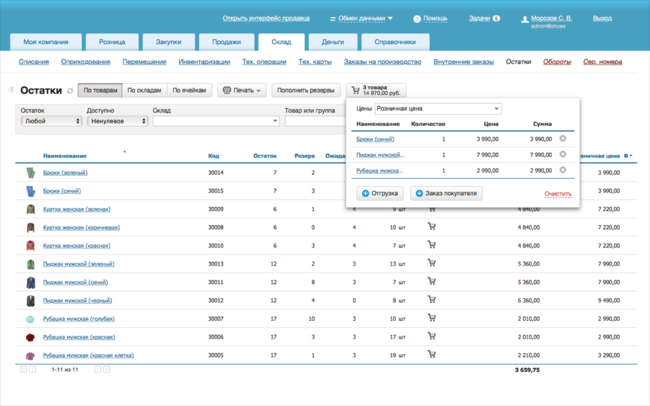Click the Очистить link in cart

point(558,193)
